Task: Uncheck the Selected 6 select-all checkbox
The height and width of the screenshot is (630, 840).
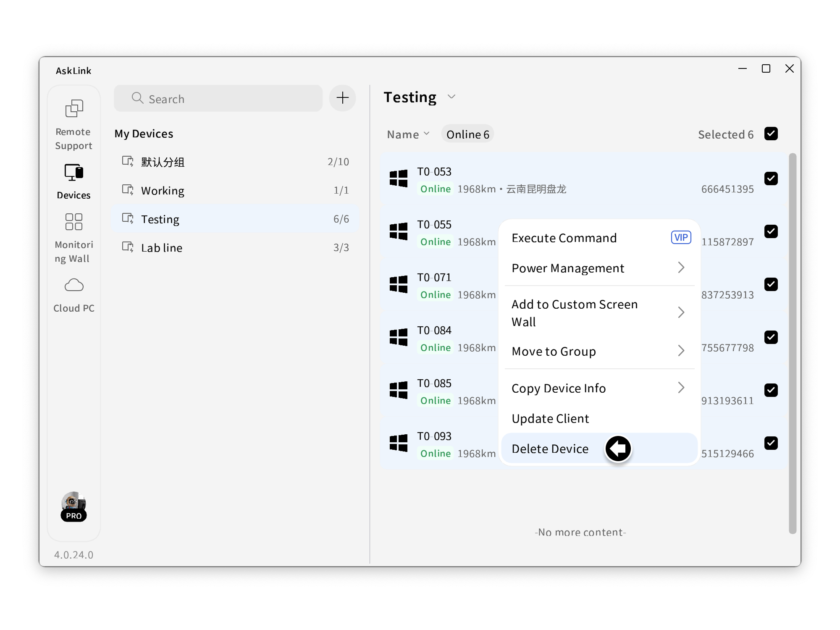Action: 771,134
